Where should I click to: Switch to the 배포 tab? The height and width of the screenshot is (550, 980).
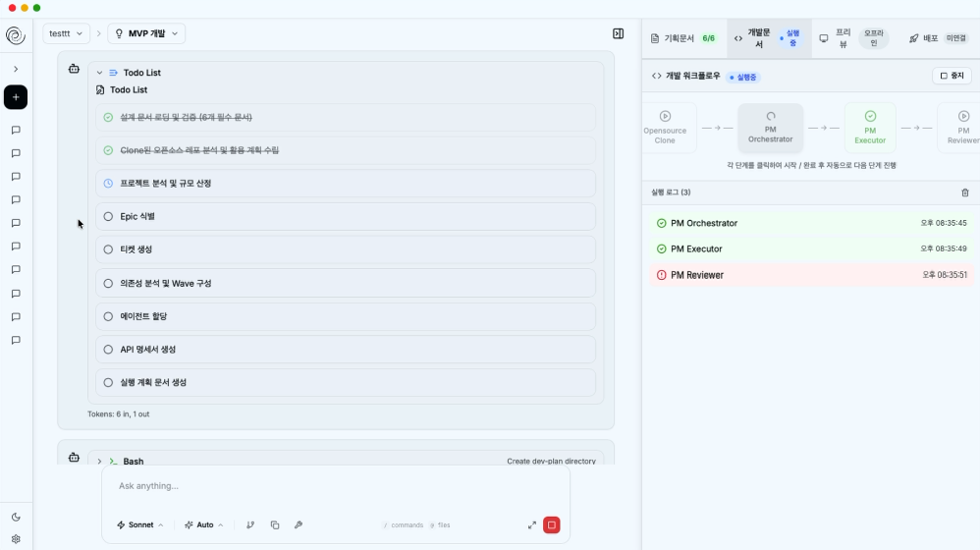tap(937, 38)
